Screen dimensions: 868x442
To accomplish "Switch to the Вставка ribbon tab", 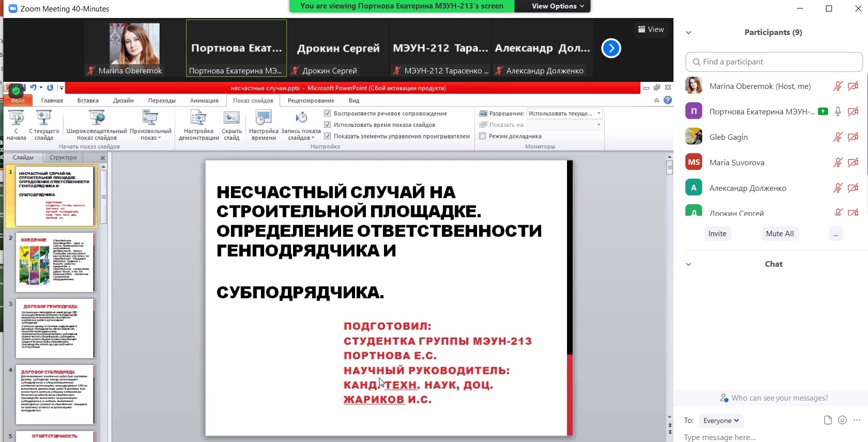I will pos(88,100).
